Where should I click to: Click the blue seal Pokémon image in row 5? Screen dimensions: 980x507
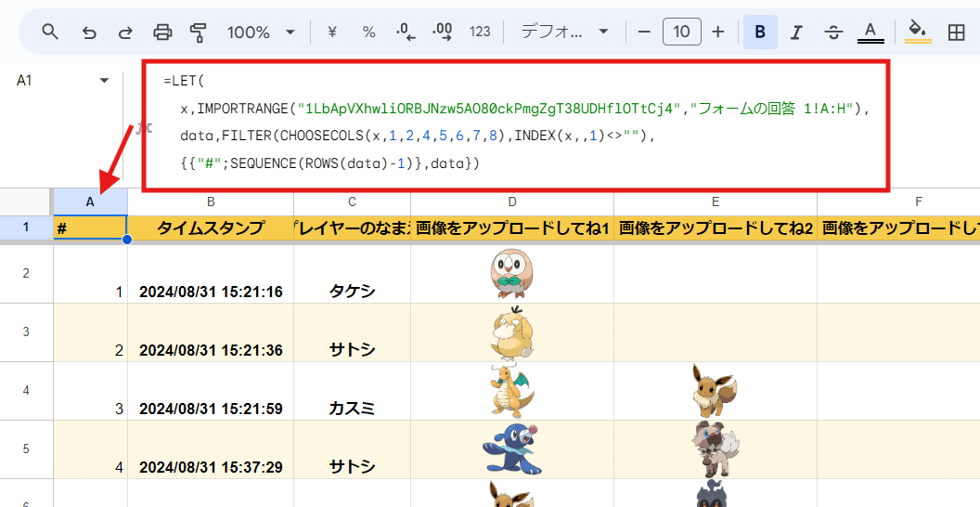(511, 448)
